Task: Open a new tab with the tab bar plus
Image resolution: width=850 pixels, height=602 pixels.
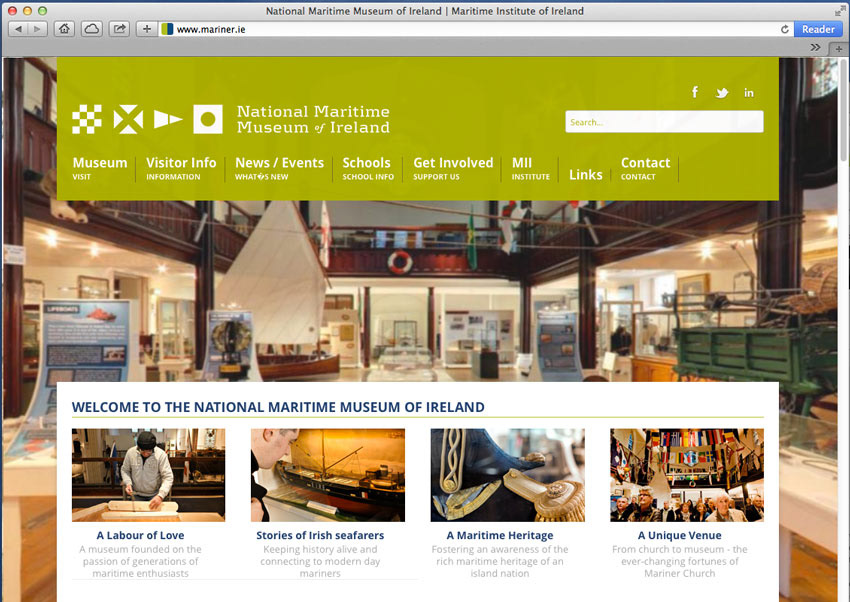Action: tap(839, 49)
